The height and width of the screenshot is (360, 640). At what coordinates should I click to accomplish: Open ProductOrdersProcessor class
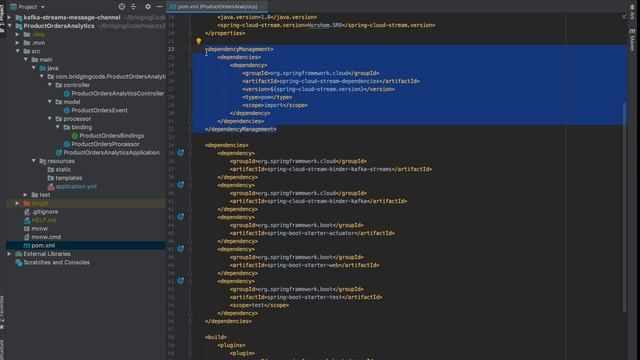click(105, 144)
